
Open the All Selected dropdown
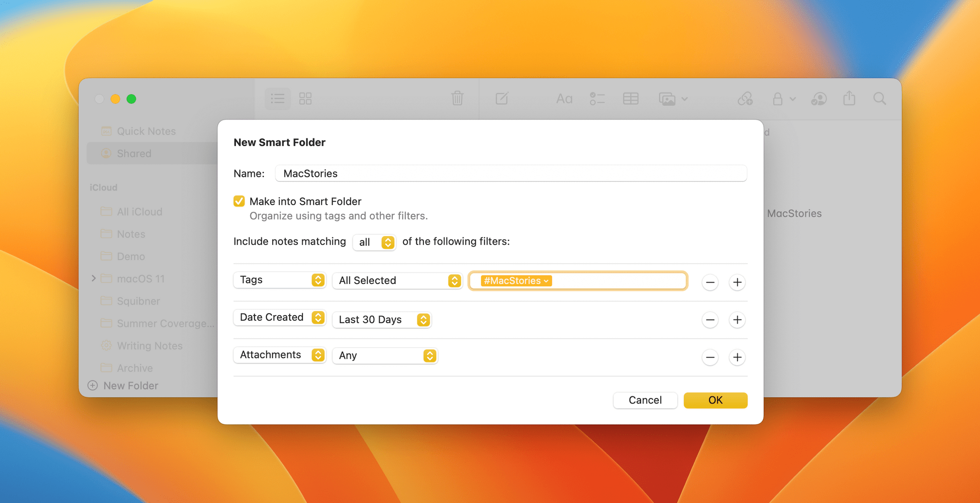point(398,281)
